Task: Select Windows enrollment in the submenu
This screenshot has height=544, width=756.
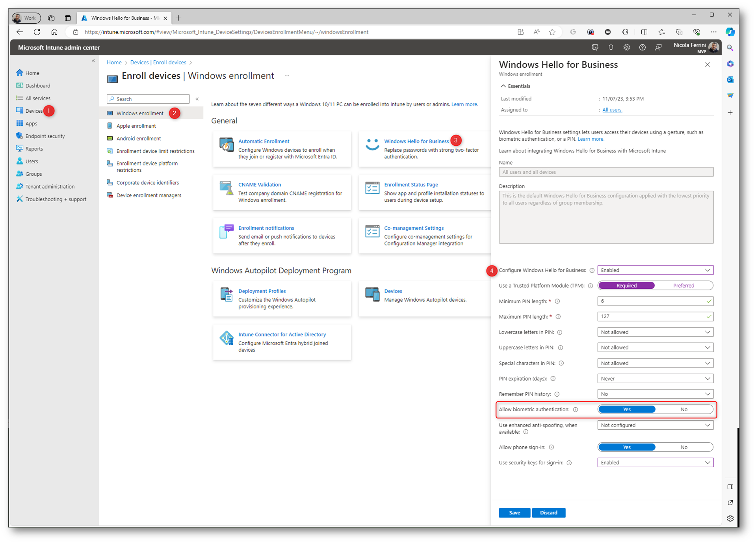Action: coord(140,113)
